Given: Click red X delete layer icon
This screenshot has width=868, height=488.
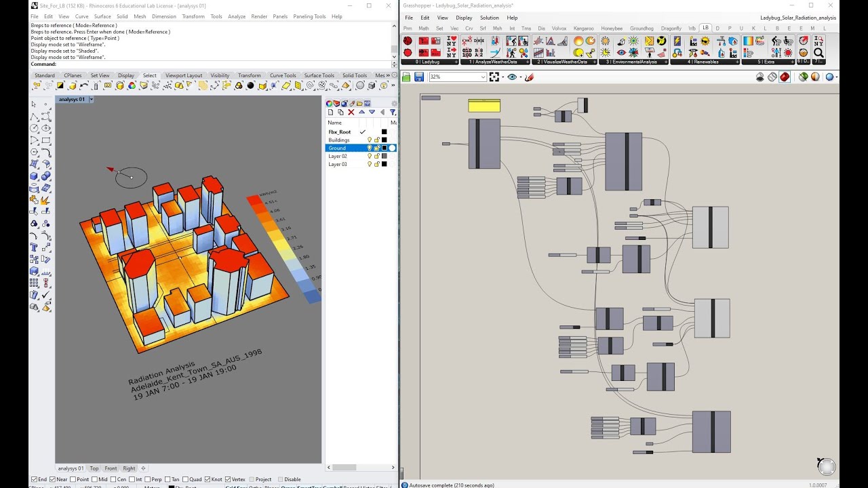Looking at the screenshot, I should pos(351,112).
